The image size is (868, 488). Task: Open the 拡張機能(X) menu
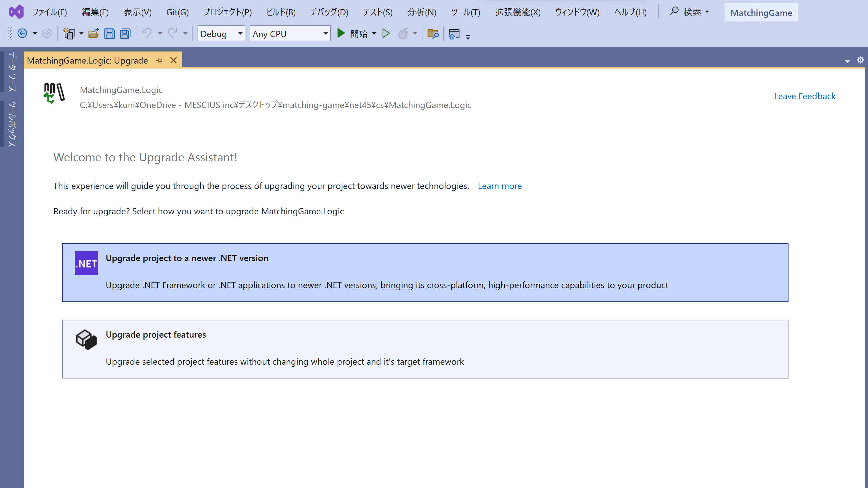(x=518, y=12)
